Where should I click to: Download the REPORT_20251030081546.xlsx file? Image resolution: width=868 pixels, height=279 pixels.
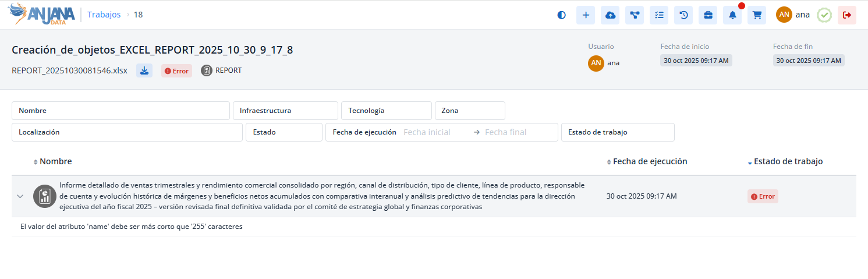tap(144, 70)
